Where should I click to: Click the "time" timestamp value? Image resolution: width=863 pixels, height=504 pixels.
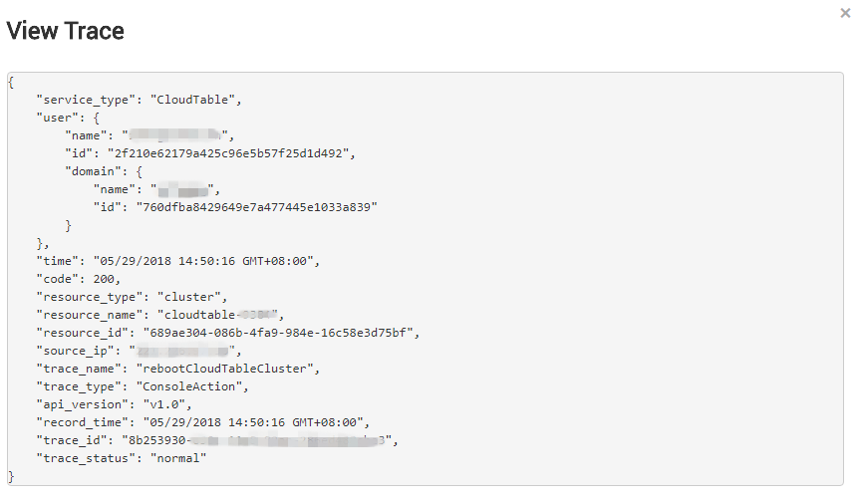tap(204, 261)
